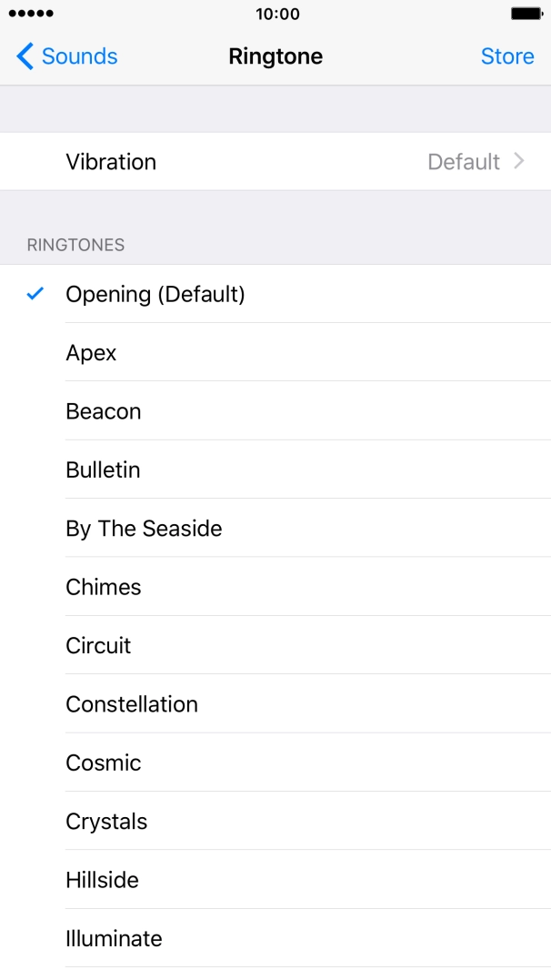Choose By The Seaside tone

pos(144,529)
